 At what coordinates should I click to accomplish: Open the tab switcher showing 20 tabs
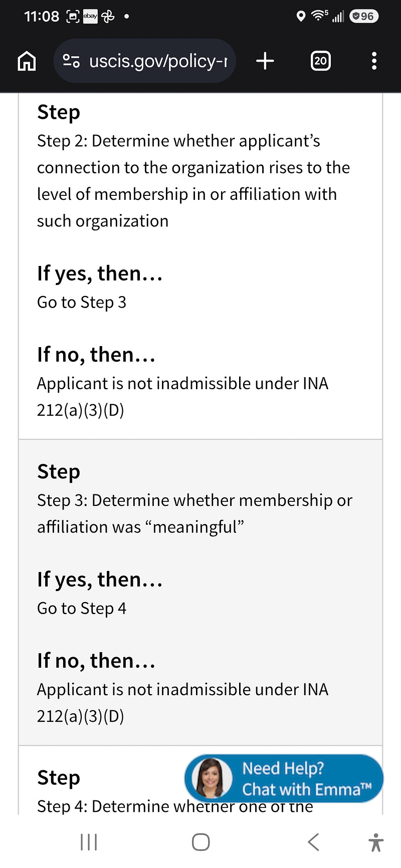pos(320,61)
